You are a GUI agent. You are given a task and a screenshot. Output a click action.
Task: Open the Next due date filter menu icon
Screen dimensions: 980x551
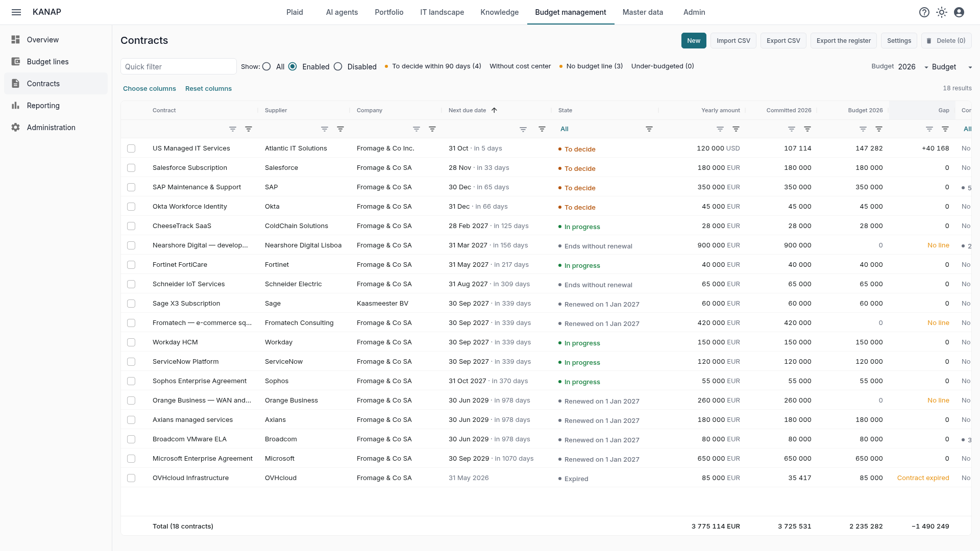point(542,129)
